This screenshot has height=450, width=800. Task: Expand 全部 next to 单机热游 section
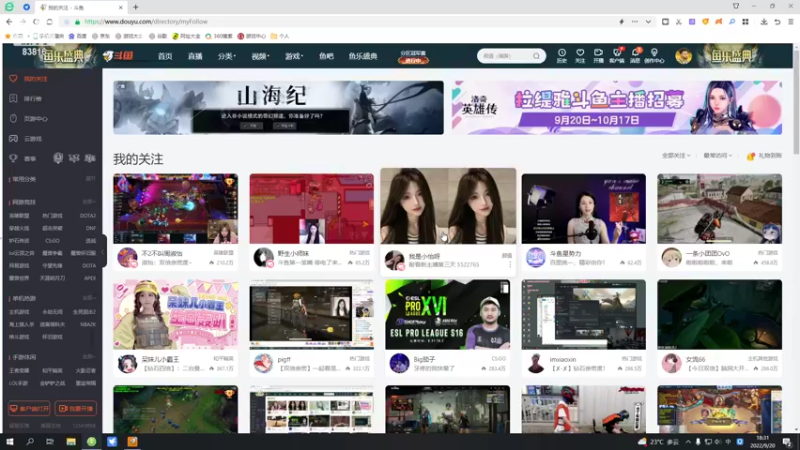(x=89, y=298)
